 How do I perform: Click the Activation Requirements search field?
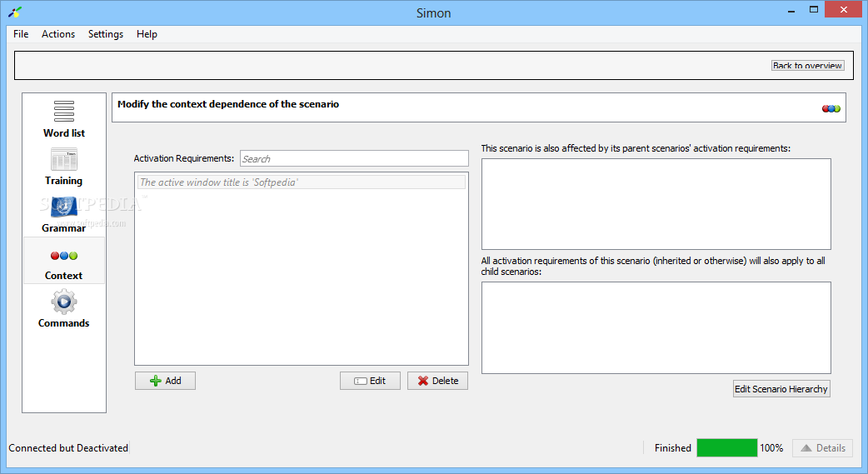354,158
